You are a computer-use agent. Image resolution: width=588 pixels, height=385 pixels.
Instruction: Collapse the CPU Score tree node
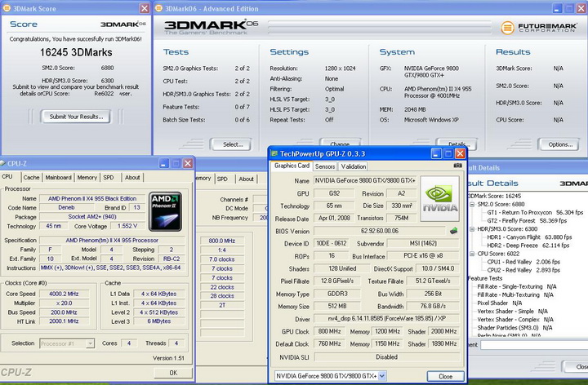pyautogui.click(x=472, y=254)
